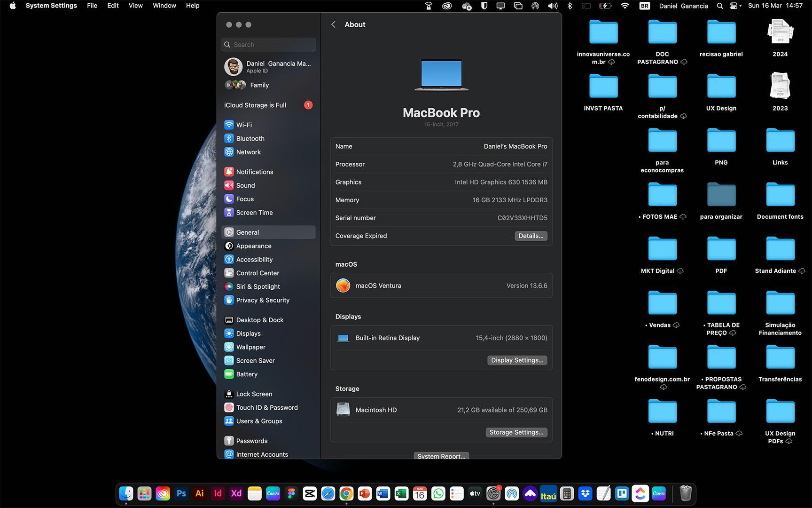
Task: Launch Trello from the Dock
Action: click(x=622, y=493)
